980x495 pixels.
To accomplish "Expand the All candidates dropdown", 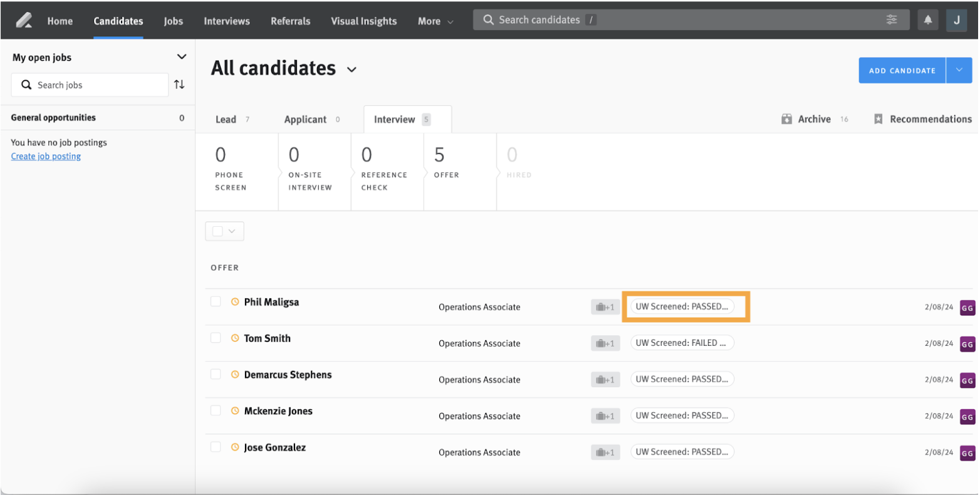I will click(x=352, y=70).
